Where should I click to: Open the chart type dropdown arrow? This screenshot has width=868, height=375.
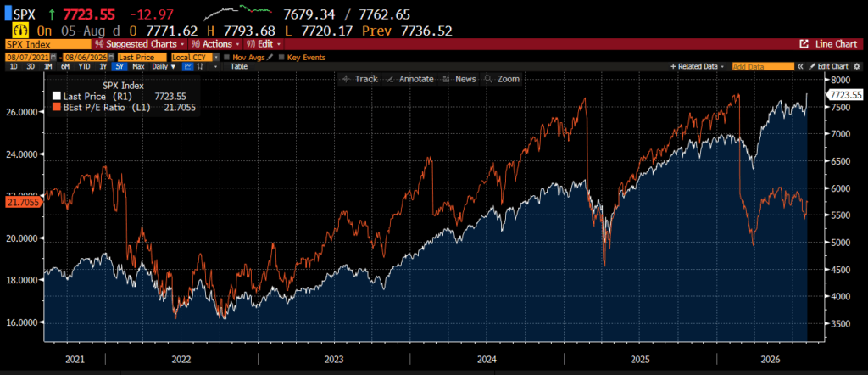(215, 66)
